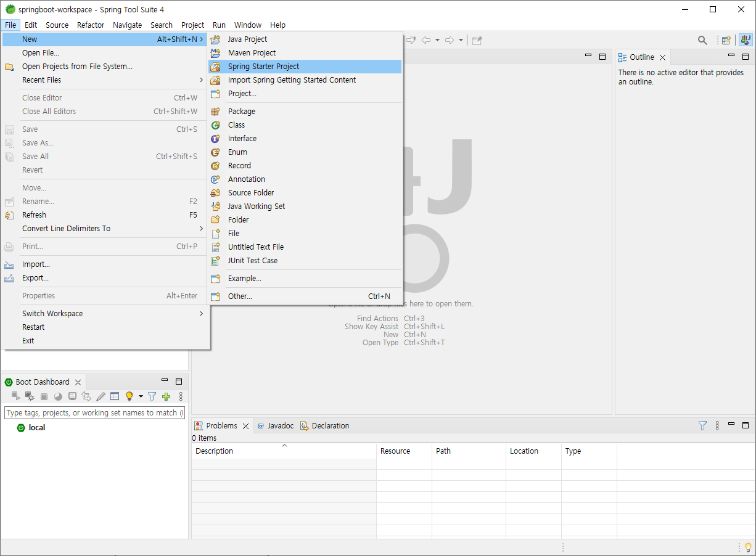Open the Navigate menu

point(128,25)
